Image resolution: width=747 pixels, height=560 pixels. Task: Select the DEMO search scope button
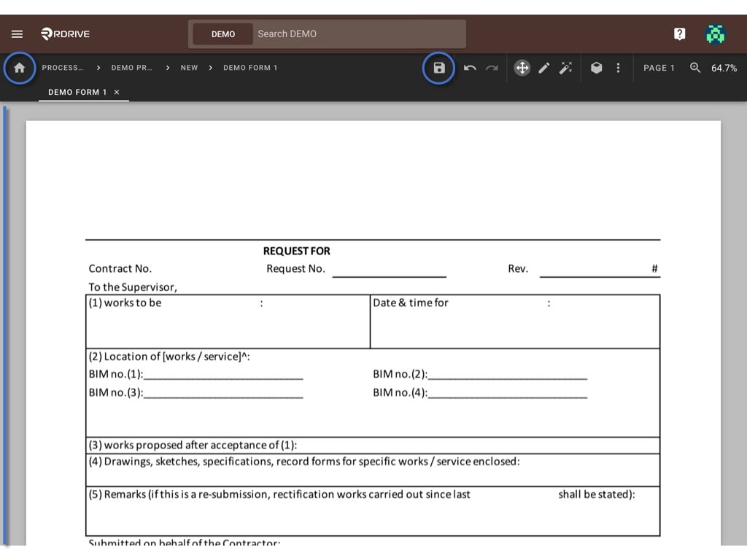tap(223, 34)
